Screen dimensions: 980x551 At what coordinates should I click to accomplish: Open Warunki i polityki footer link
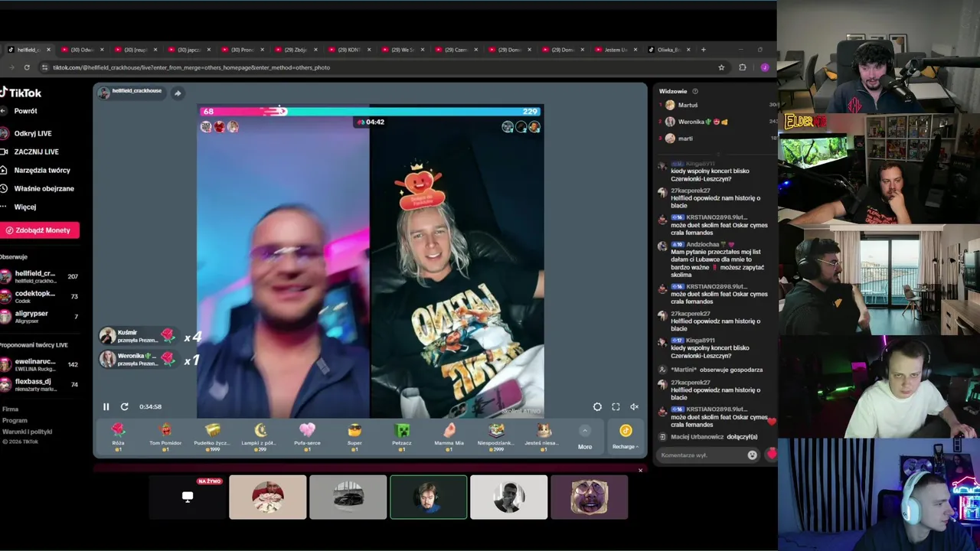28,432
